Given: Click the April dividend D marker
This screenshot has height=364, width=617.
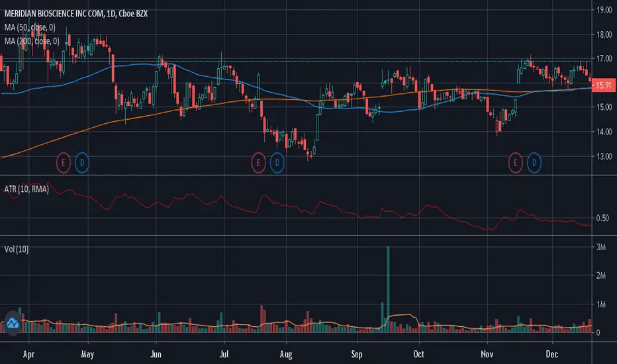Looking at the screenshot, I should (x=82, y=163).
